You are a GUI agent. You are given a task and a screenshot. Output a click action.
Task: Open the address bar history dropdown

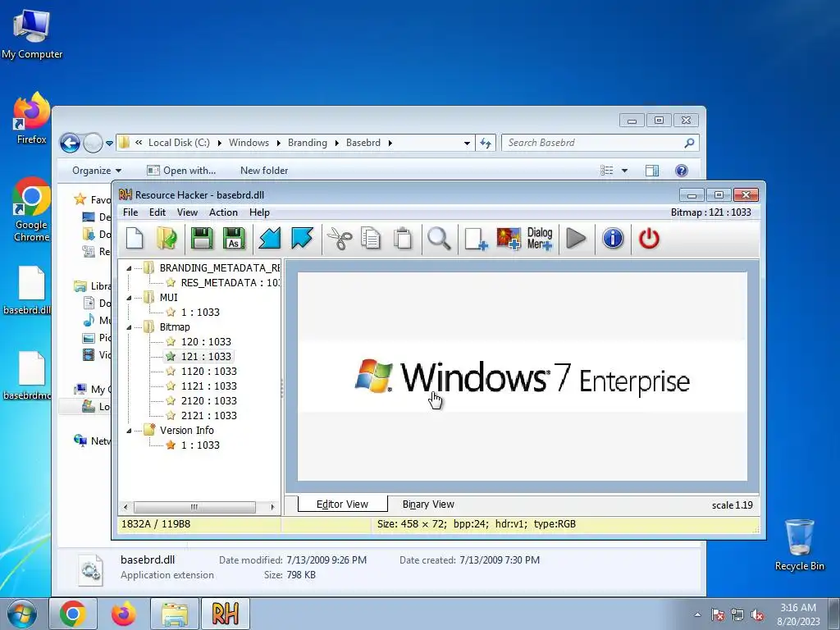pyautogui.click(x=467, y=143)
